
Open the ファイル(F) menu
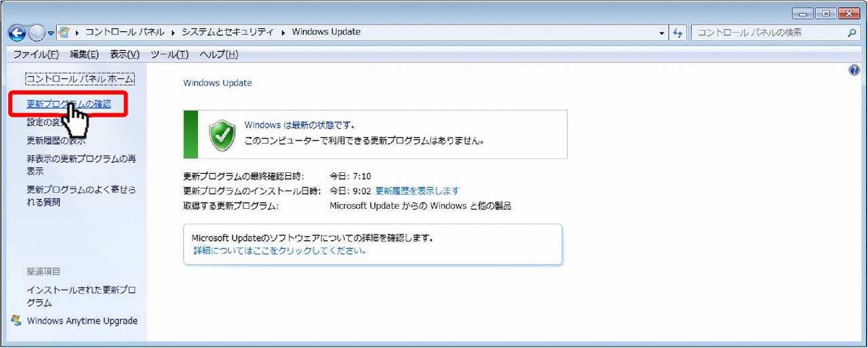click(36, 54)
